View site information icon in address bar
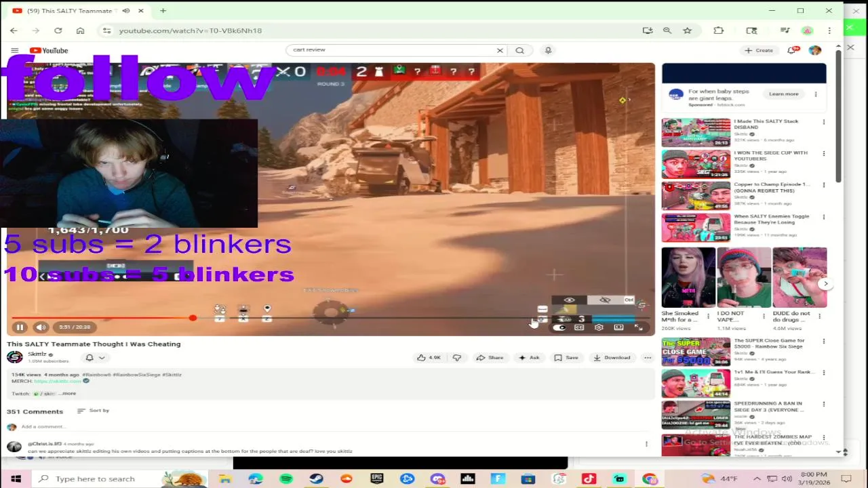Viewport: 868px width, 488px height. point(106,30)
